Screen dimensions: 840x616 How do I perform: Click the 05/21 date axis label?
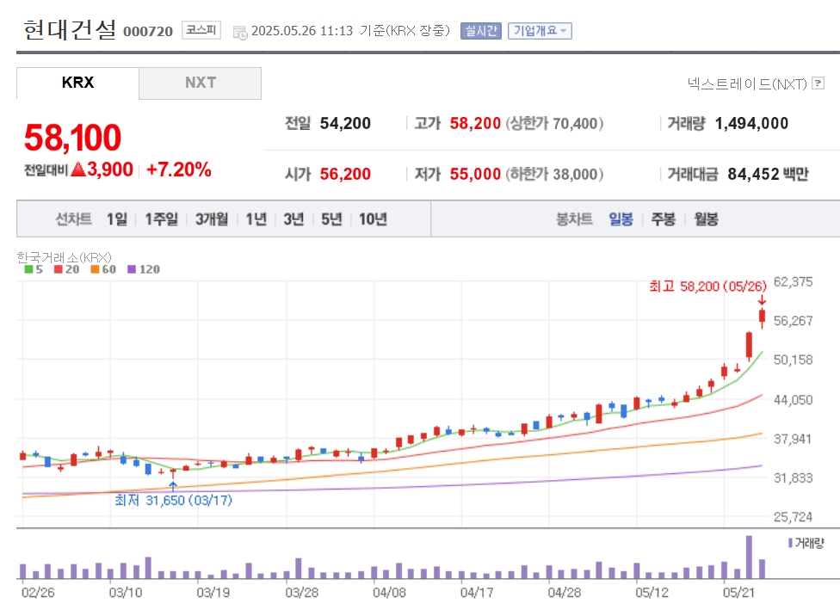tap(738, 593)
